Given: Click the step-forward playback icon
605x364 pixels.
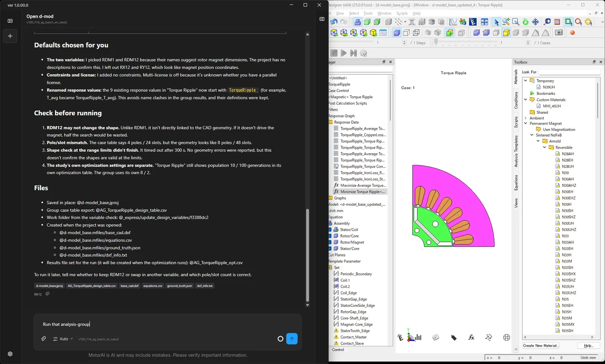Looking at the screenshot, I should coord(353,53).
